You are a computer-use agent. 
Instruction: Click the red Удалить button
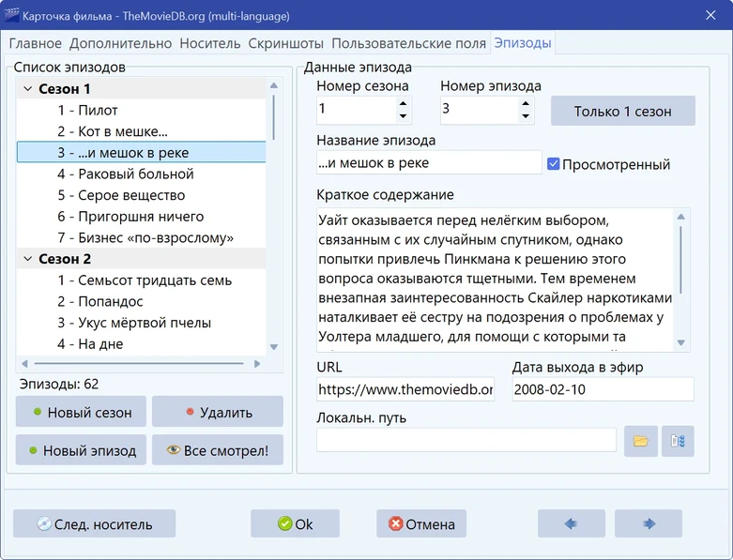(x=218, y=412)
